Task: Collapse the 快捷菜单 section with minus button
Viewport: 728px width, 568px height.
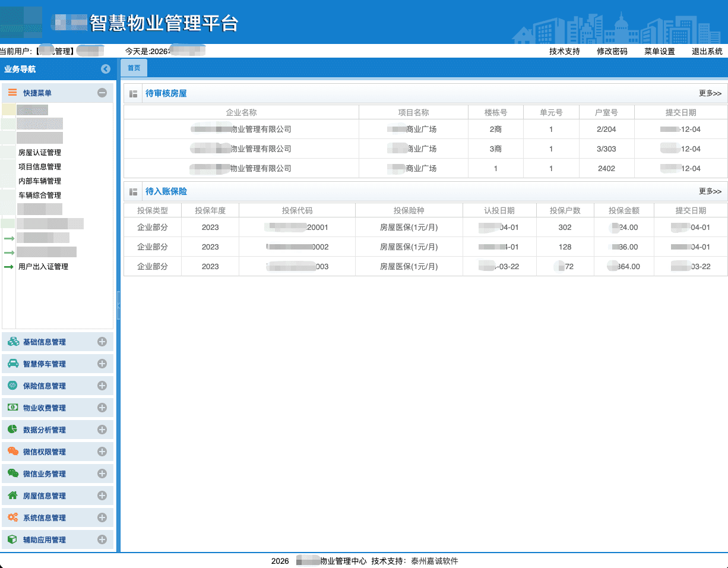Action: [102, 93]
